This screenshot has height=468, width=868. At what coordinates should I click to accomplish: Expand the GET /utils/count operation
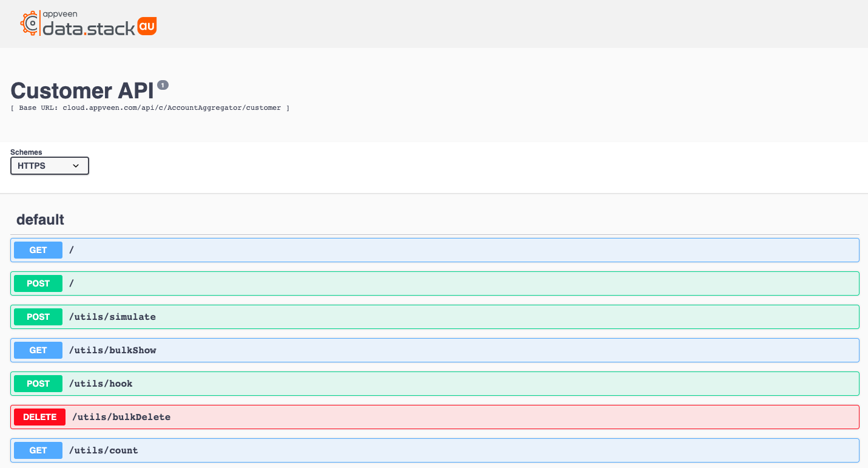pos(435,450)
